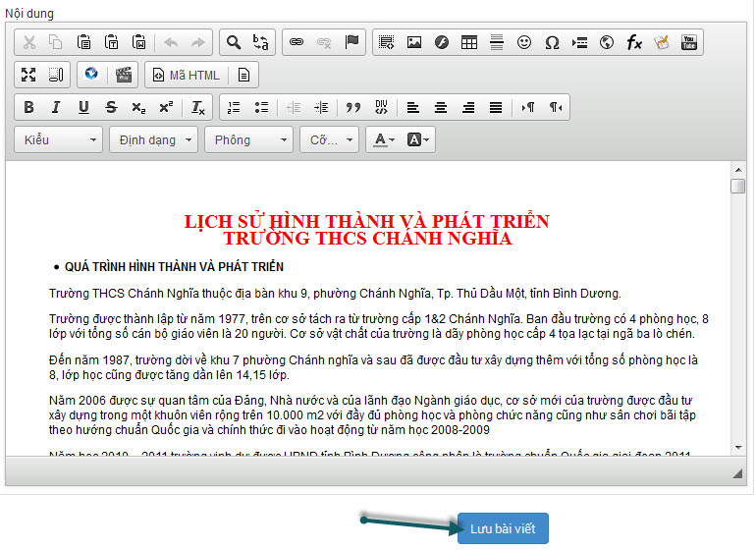This screenshot has height=550, width=756.
Task: Click the Lưu bài viết button
Action: (503, 528)
